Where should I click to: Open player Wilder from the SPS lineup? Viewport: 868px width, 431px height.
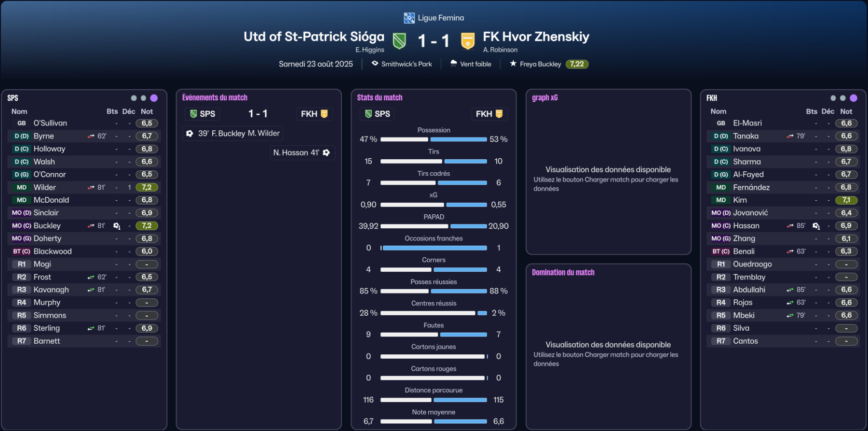45,187
